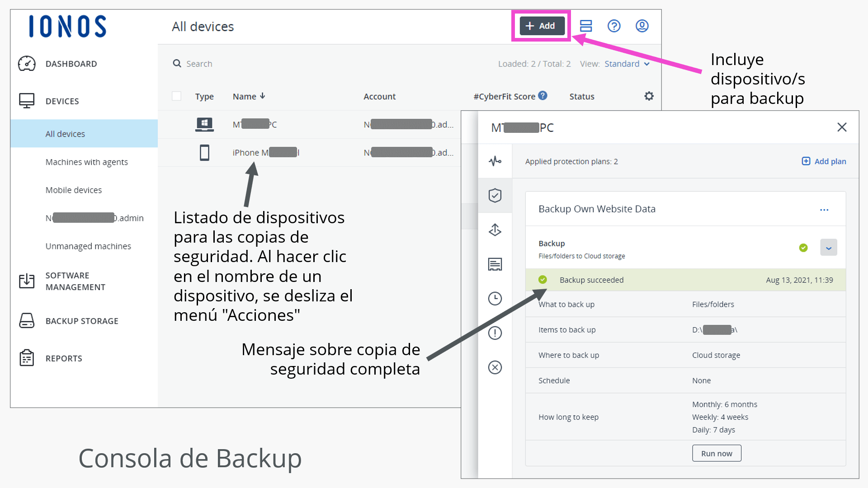The width and height of the screenshot is (868, 488).
Task: Open the Backup Storage section
Action: tap(81, 321)
